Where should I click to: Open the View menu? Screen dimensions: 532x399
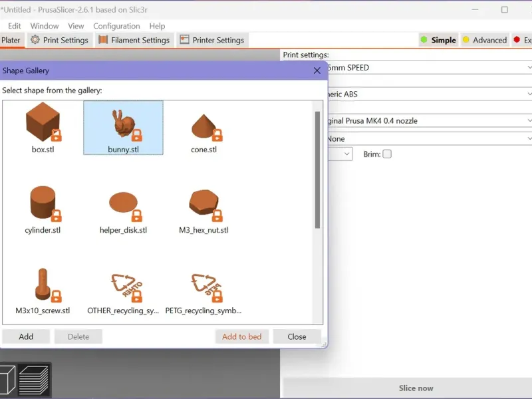tap(76, 26)
